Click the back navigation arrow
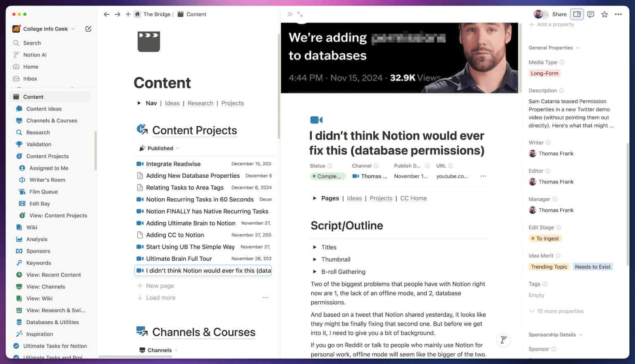635x364 pixels. point(107,14)
